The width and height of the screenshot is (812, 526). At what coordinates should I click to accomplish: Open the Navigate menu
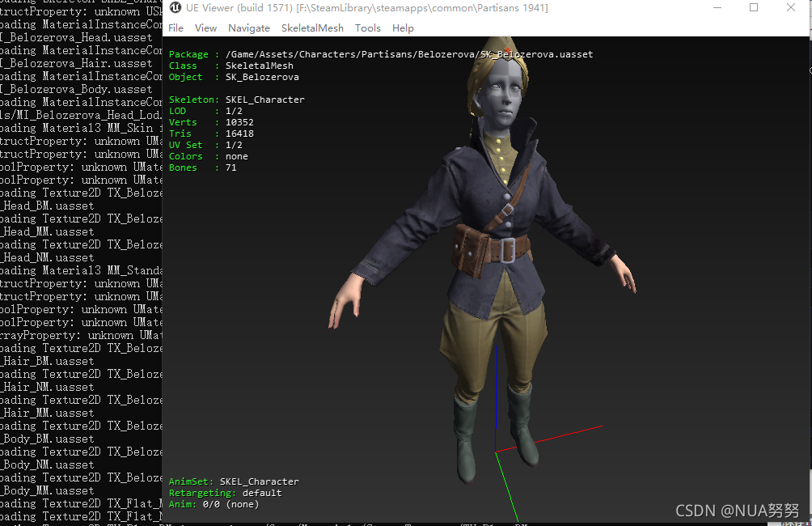pyautogui.click(x=249, y=28)
